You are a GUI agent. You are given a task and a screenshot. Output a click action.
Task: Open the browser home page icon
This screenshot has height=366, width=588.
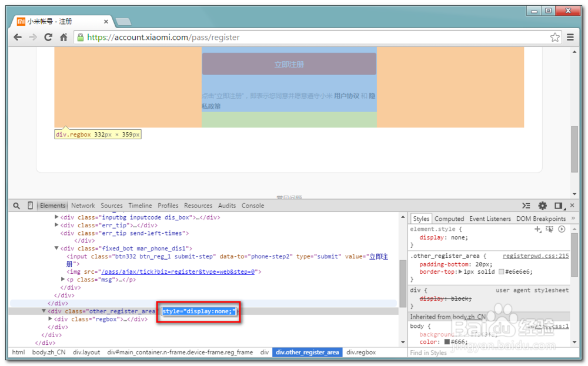[x=64, y=37]
